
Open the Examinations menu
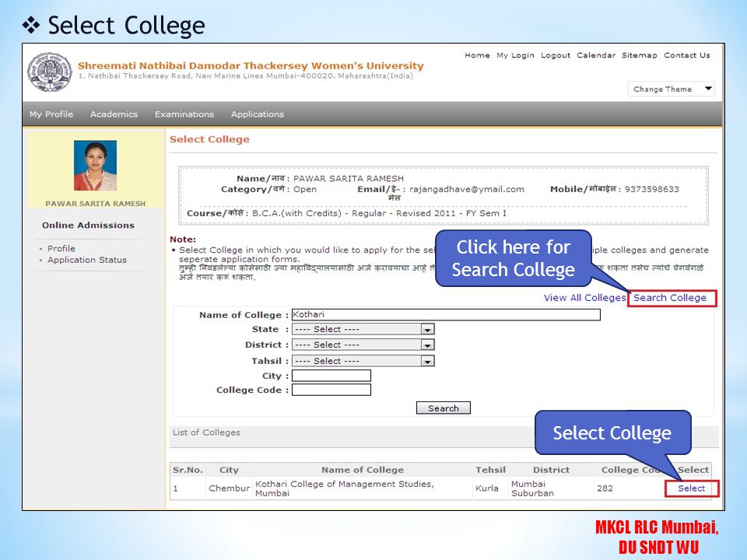(x=184, y=114)
